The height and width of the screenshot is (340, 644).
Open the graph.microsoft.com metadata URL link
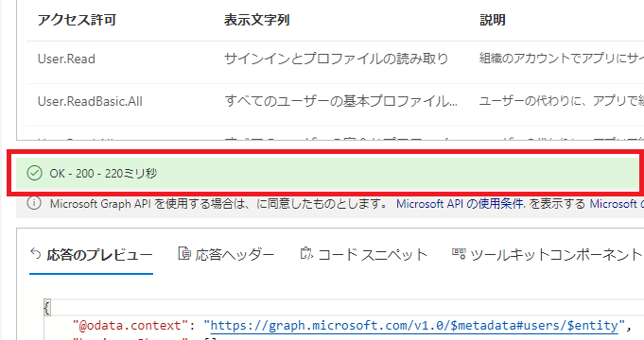pyautogui.click(x=414, y=326)
